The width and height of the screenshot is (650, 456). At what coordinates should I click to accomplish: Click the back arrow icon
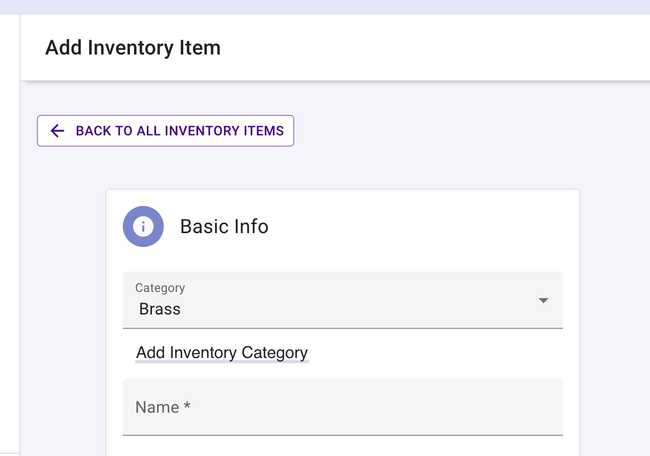[57, 131]
